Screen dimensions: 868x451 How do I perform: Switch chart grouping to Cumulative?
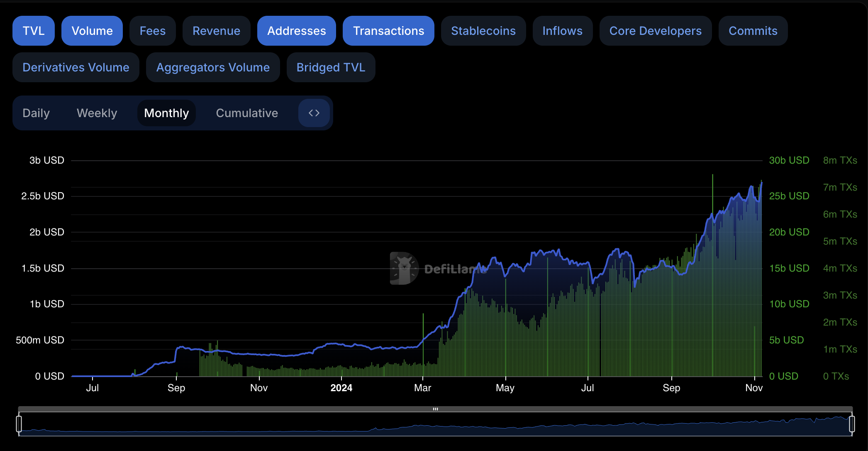247,113
